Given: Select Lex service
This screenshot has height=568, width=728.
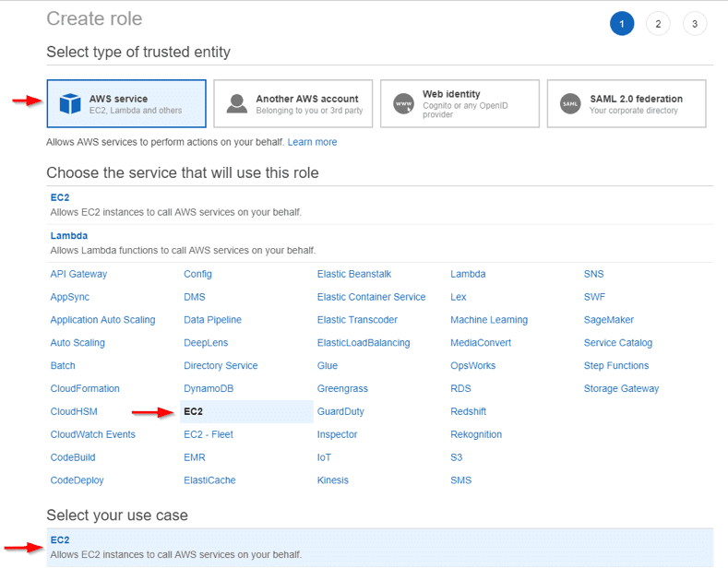Looking at the screenshot, I should coord(459,297).
